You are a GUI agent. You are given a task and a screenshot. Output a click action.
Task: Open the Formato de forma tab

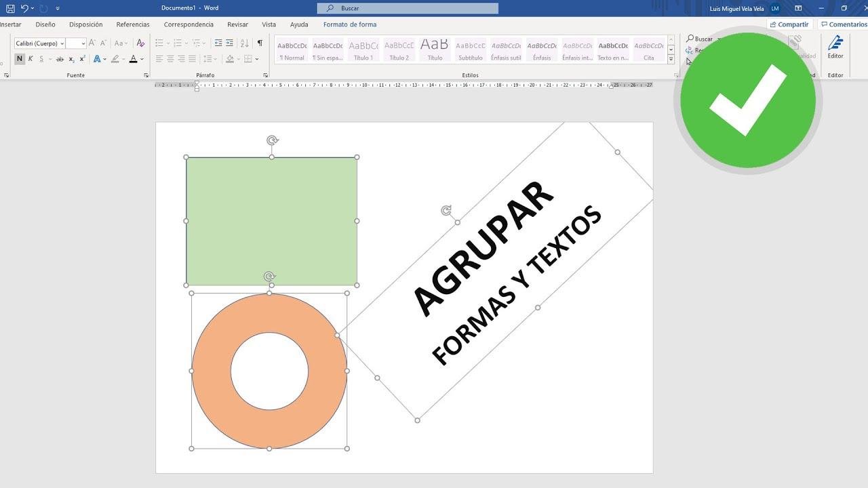click(x=349, y=24)
